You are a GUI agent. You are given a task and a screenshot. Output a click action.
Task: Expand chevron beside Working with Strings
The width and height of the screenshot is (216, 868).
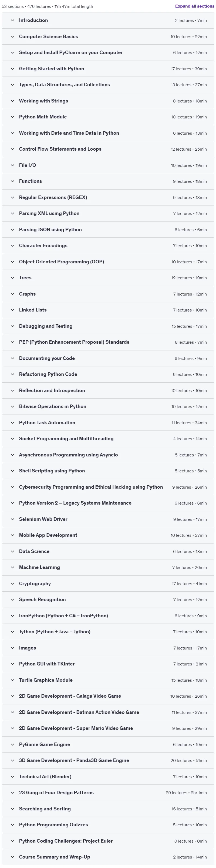point(12,101)
